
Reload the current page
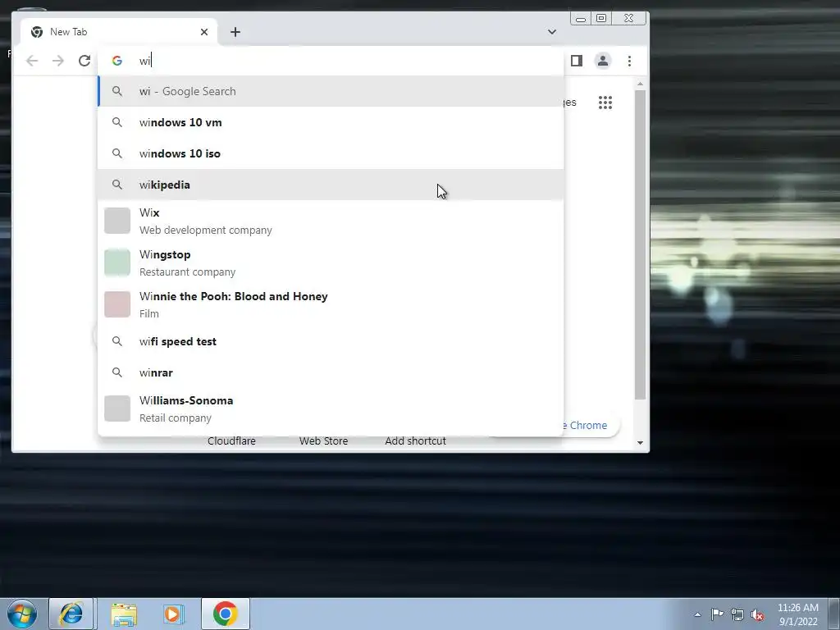point(84,61)
